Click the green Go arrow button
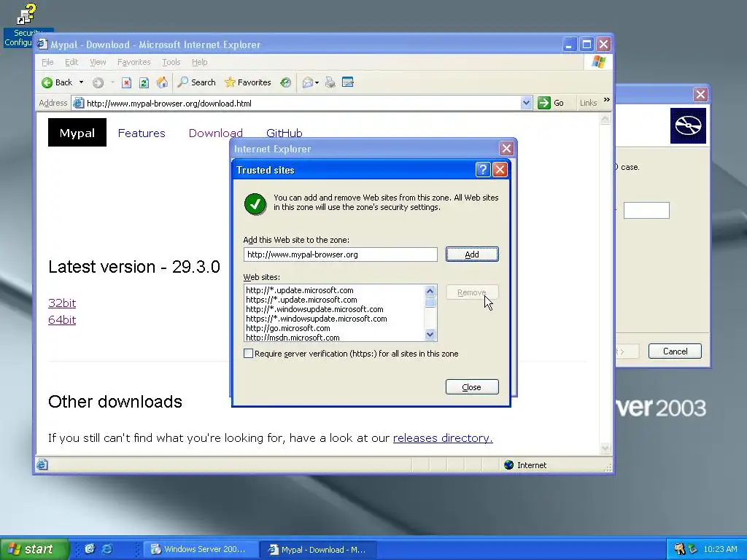747x560 pixels. [544, 103]
